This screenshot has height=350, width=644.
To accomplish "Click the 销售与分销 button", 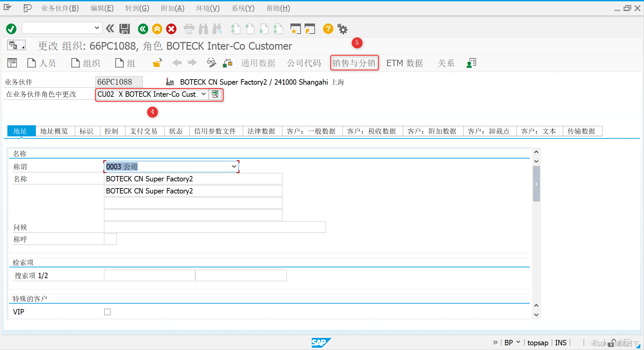I will click(354, 63).
